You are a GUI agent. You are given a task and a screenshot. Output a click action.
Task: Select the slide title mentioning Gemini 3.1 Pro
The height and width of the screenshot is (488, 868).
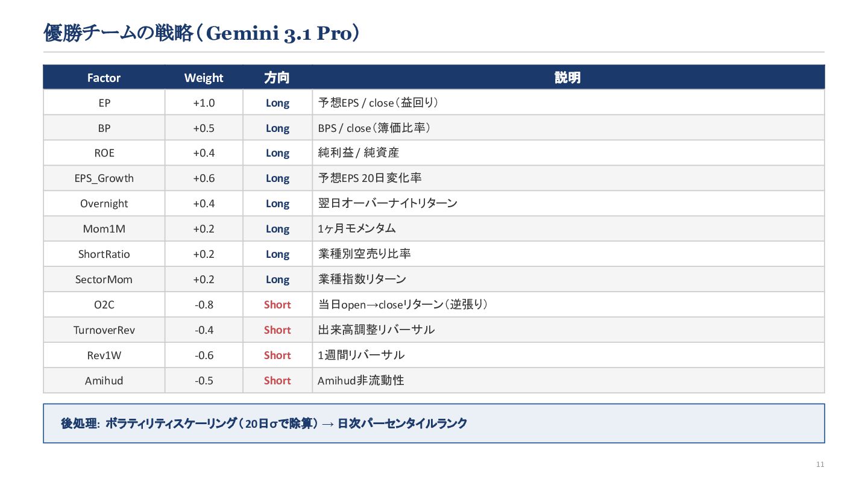[x=202, y=33]
